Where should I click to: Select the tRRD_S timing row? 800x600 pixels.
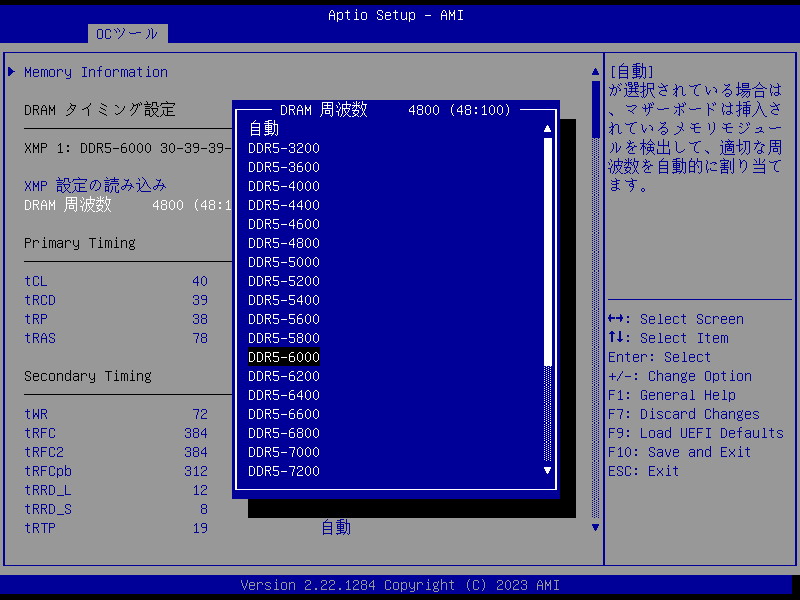pos(116,509)
